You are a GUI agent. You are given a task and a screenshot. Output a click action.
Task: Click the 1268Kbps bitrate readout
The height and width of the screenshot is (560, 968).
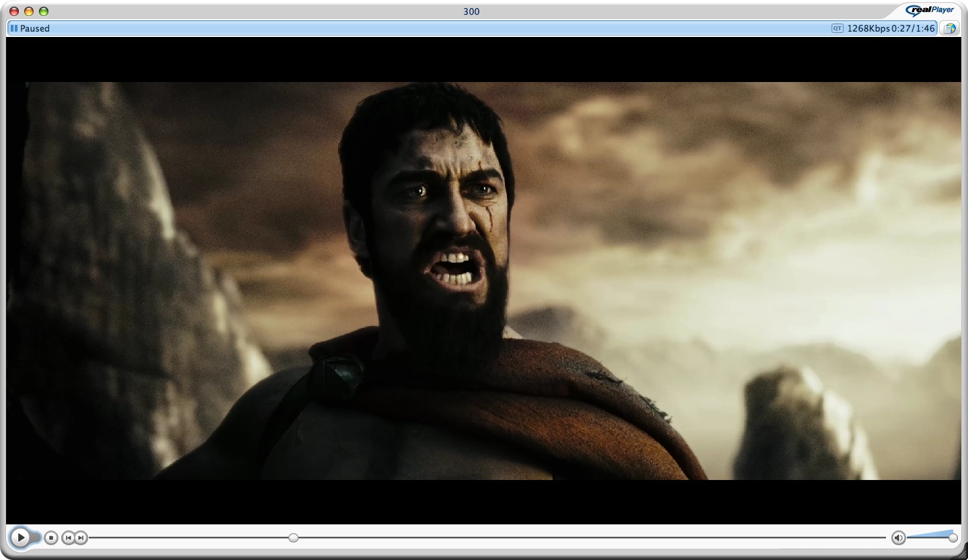click(x=869, y=28)
